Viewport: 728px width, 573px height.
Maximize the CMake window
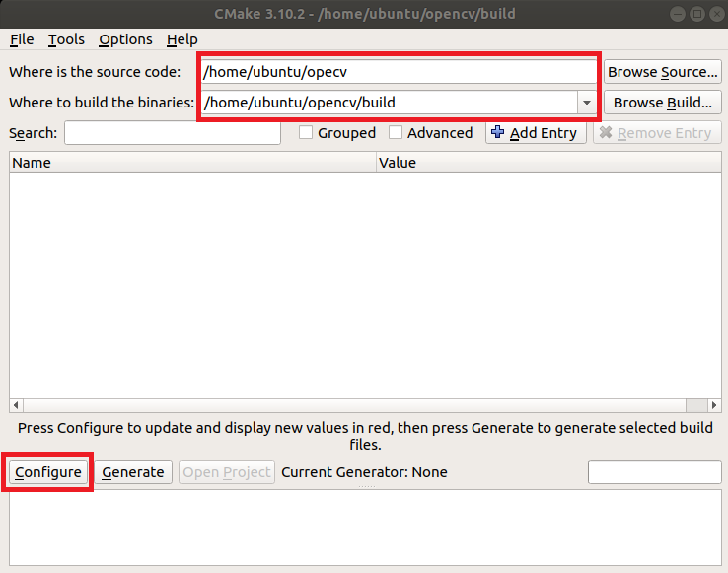[697, 14]
